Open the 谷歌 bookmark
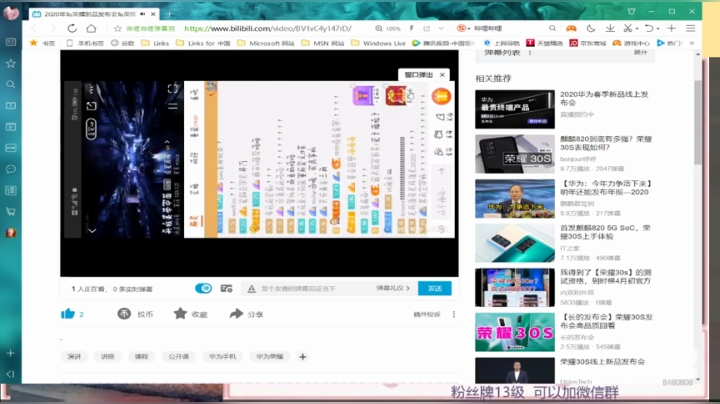Screen dimensions: 720x404 (123, 43)
